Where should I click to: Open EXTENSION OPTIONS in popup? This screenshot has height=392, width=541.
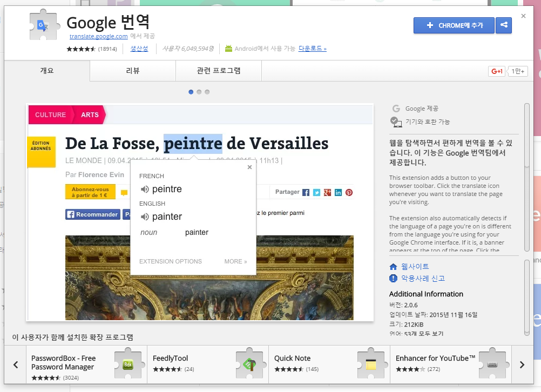pyautogui.click(x=171, y=261)
